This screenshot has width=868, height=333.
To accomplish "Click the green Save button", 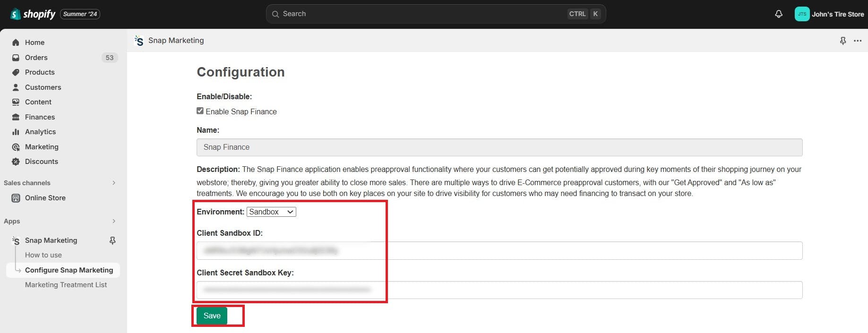I will click(212, 316).
